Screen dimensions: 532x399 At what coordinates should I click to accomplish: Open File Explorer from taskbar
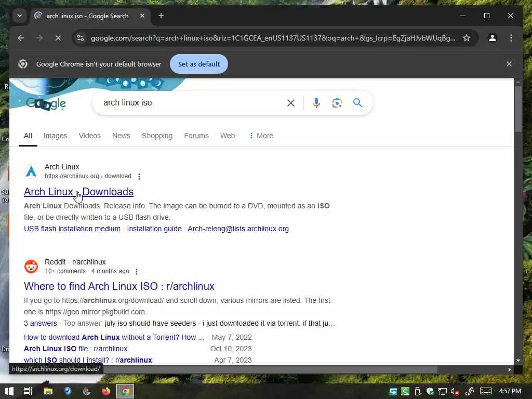(x=48, y=391)
